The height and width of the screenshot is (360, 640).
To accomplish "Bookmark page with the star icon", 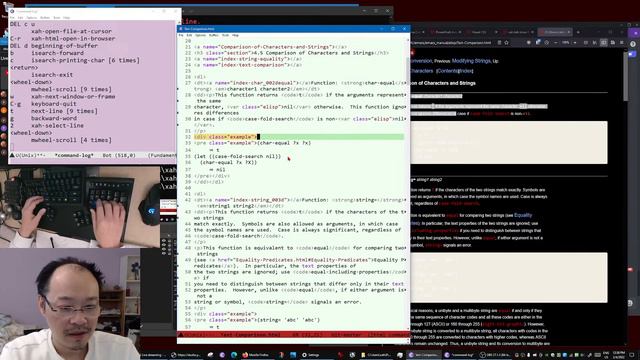I will [506, 43].
